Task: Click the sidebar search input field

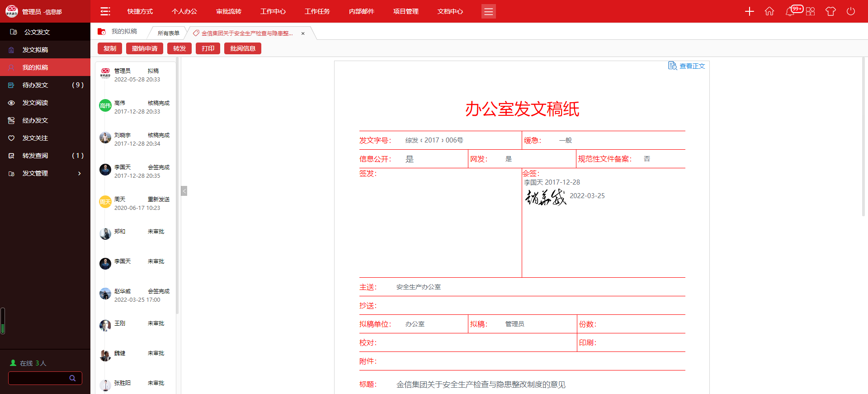Action: point(38,378)
